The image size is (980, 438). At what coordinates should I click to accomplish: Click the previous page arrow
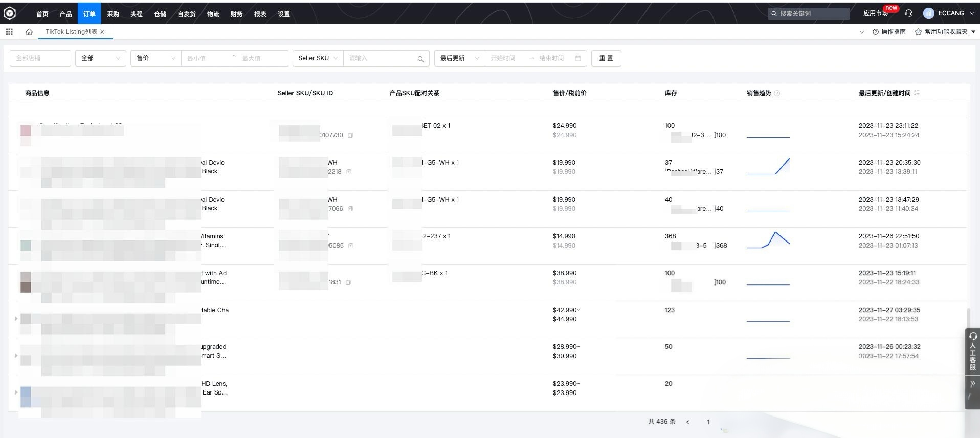coord(687,422)
